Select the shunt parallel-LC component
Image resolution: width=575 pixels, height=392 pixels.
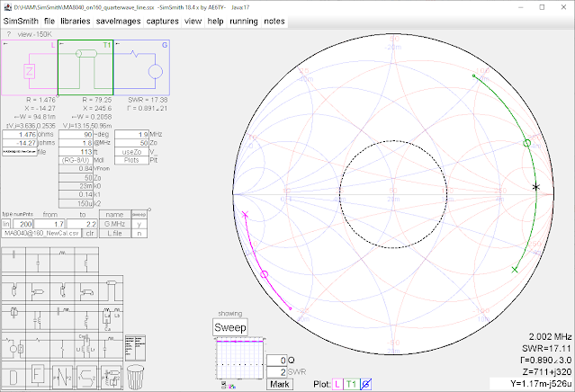click(38, 316)
